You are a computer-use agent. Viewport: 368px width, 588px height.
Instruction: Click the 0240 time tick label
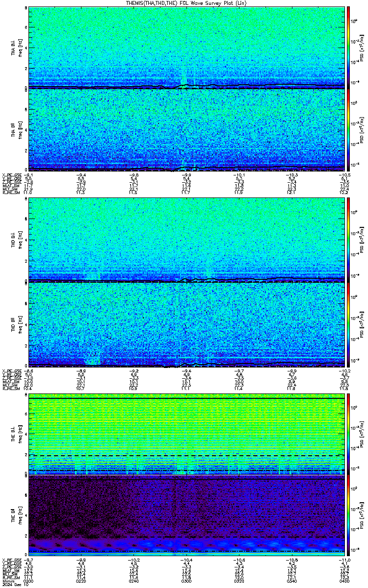pyautogui.click(x=133, y=581)
